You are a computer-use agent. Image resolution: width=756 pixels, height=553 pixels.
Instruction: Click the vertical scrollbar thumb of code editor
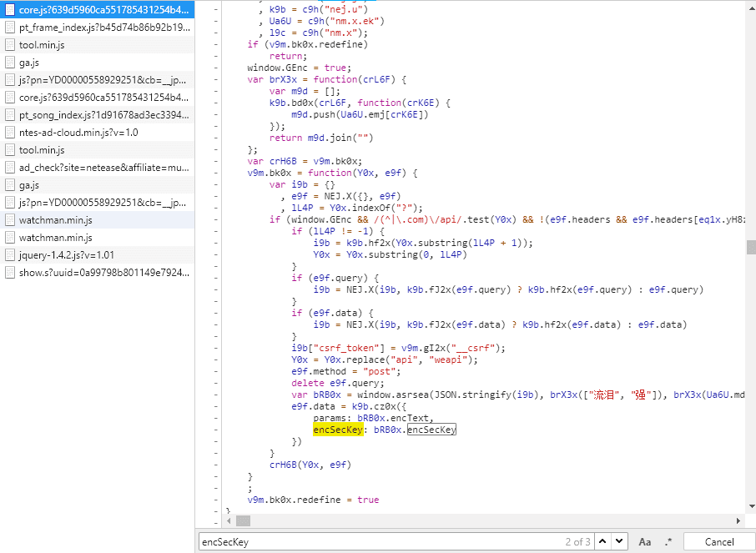[x=751, y=247]
